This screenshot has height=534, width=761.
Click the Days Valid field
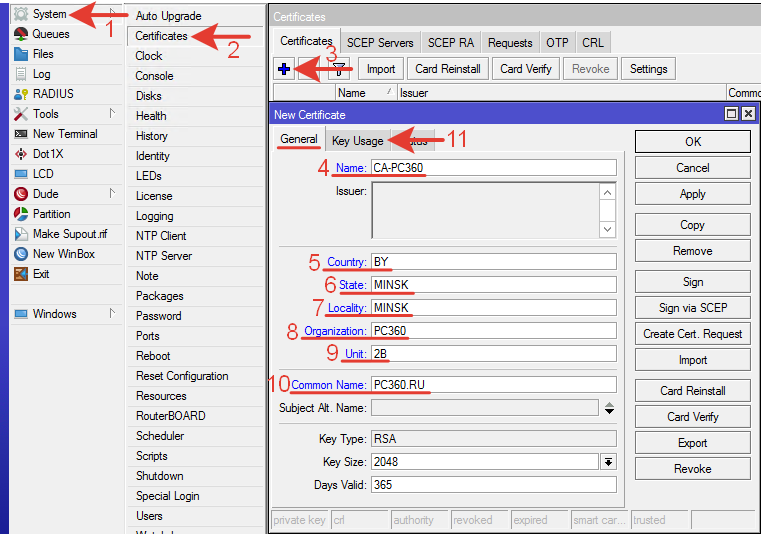pos(494,485)
